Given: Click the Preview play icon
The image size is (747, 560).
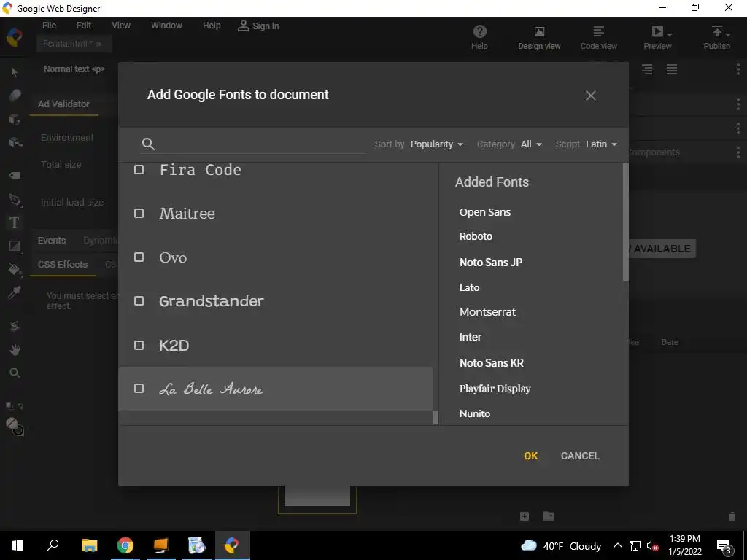Looking at the screenshot, I should [x=657, y=31].
